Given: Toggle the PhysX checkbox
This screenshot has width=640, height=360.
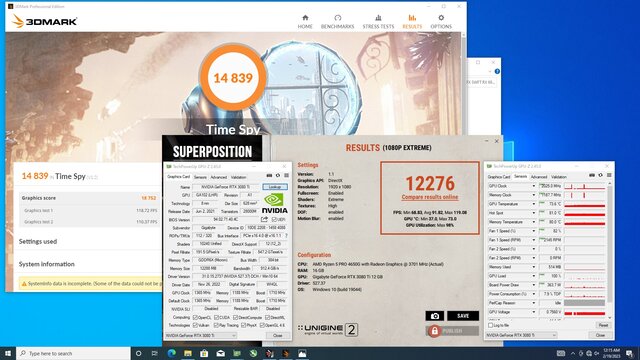Looking at the screenshot, I should point(243,325).
